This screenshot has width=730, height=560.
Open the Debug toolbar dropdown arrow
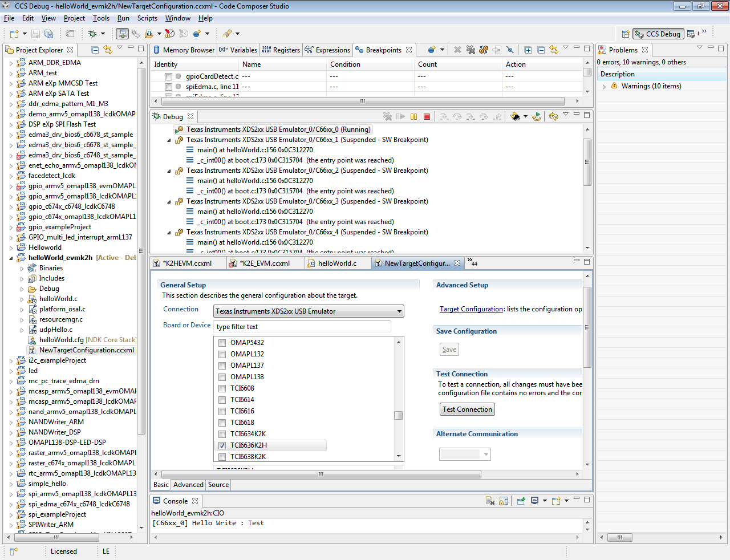click(103, 34)
